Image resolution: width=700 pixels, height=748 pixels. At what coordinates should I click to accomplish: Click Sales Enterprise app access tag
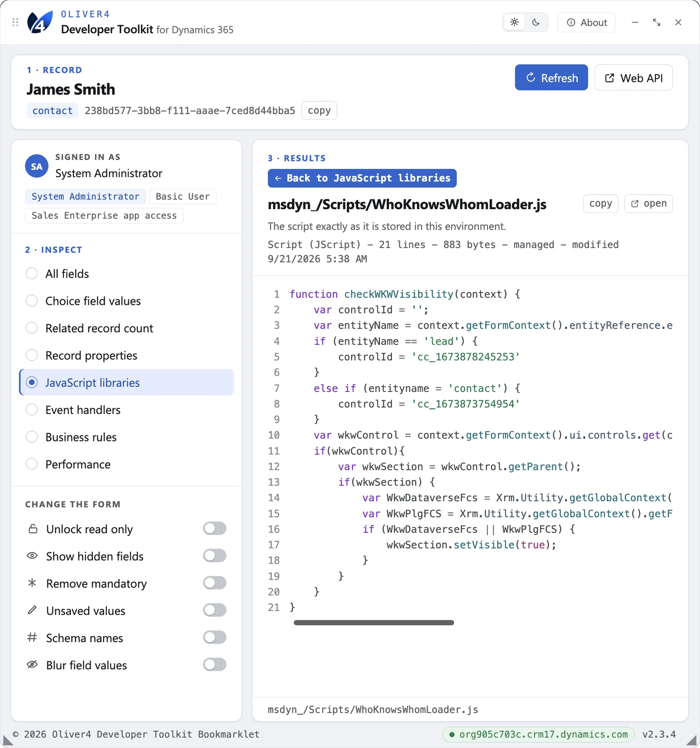[x=104, y=216]
